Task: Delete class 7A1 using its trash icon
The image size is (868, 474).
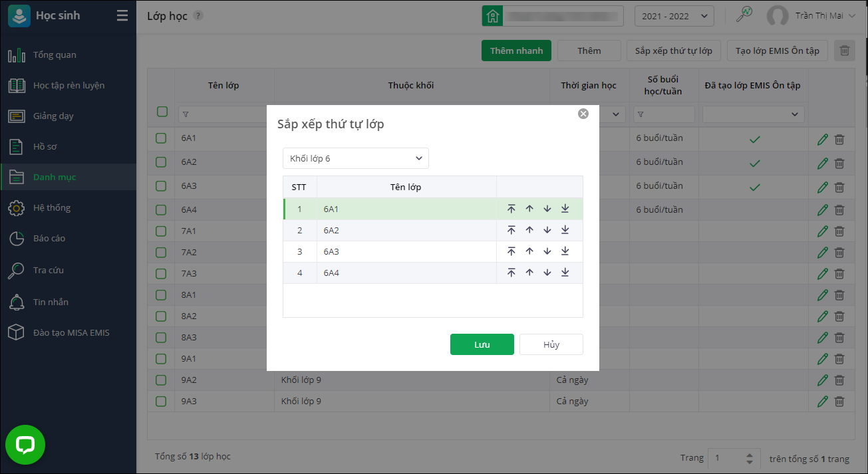Action: point(839,231)
